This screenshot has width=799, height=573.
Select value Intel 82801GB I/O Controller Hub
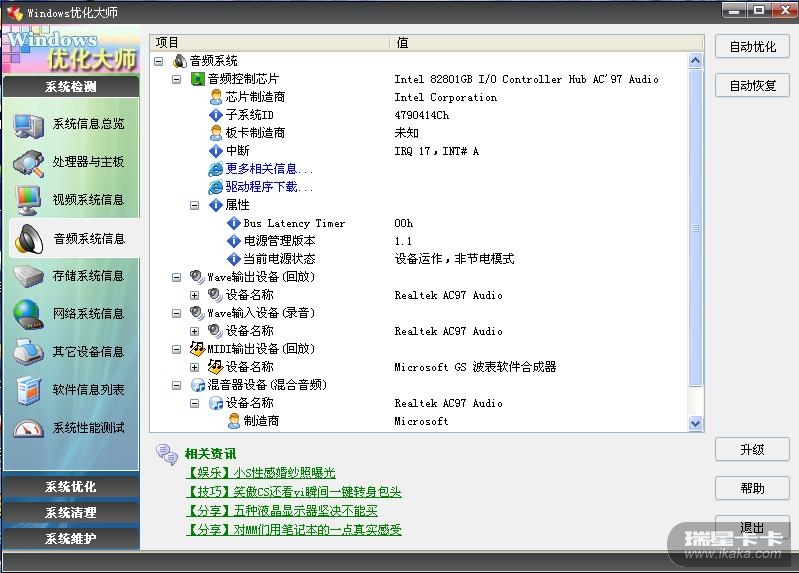point(526,79)
